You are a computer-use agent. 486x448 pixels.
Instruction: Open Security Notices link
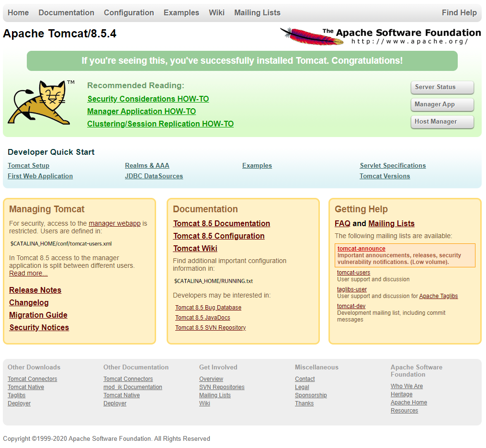tap(39, 327)
